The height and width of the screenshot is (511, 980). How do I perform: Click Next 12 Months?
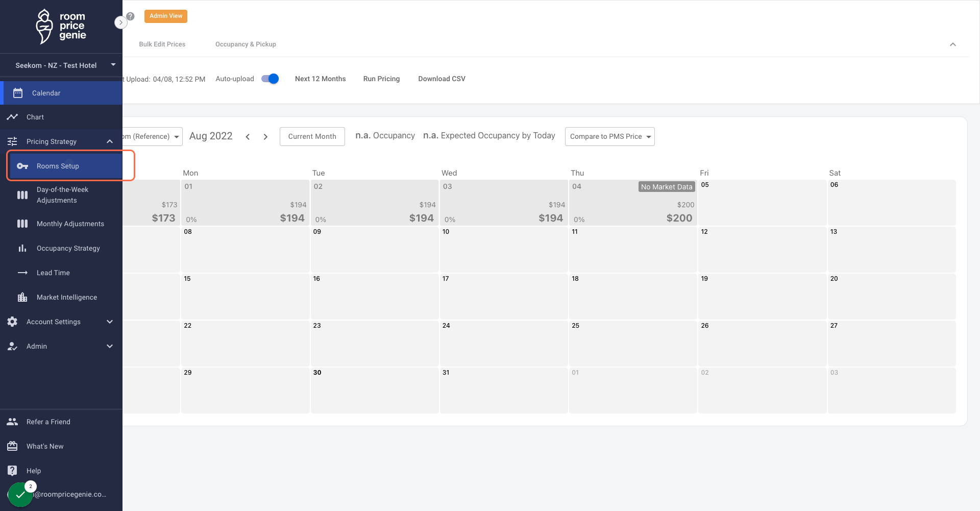tap(320, 79)
